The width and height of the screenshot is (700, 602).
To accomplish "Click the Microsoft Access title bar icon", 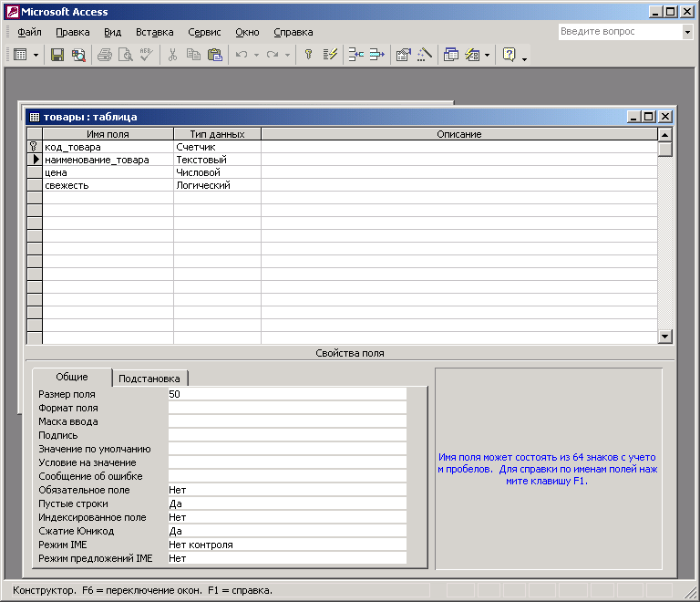I will click(13, 12).
